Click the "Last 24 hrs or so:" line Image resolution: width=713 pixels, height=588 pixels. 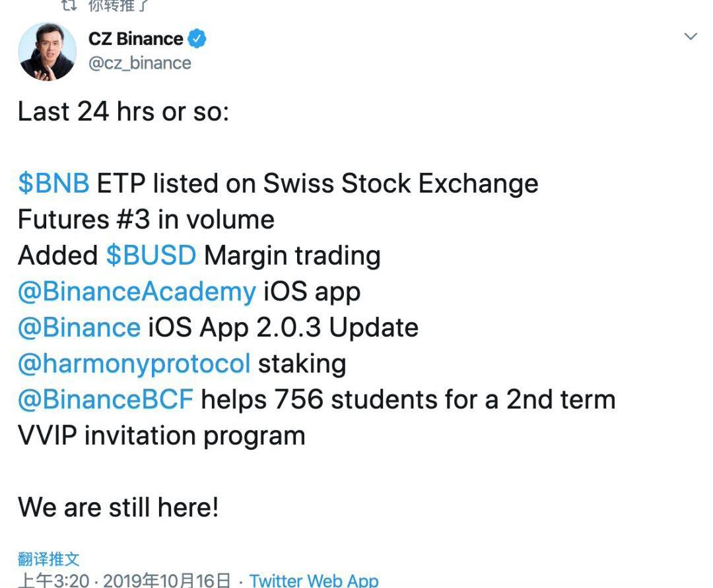click(123, 112)
